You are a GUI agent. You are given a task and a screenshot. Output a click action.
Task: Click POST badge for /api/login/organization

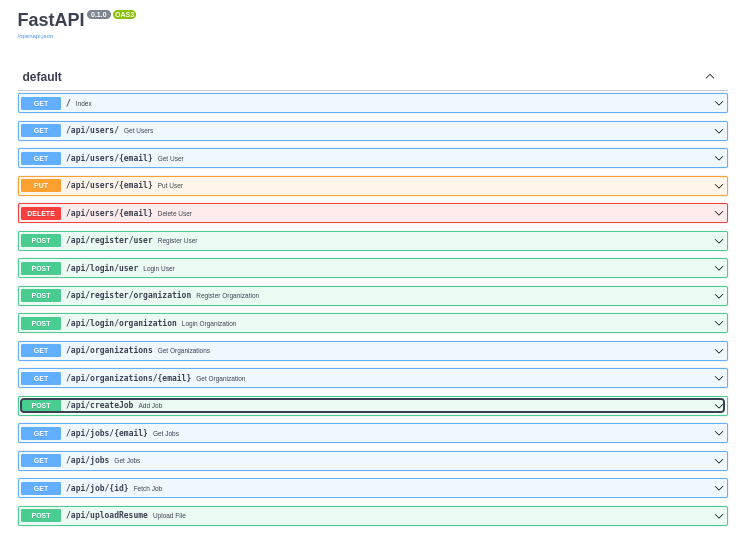(41, 323)
